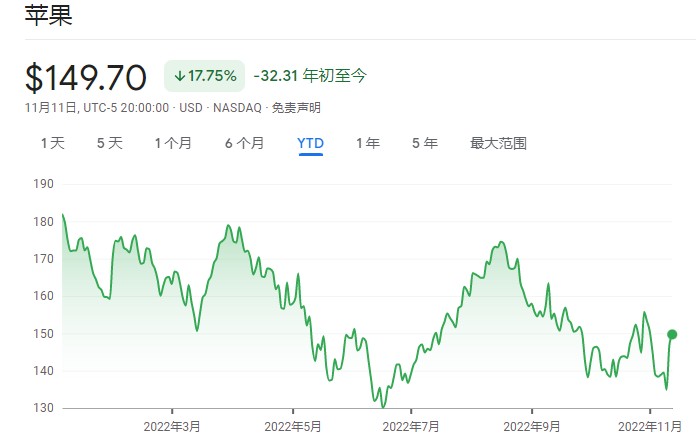Switch to the 1天 time range

(53, 143)
